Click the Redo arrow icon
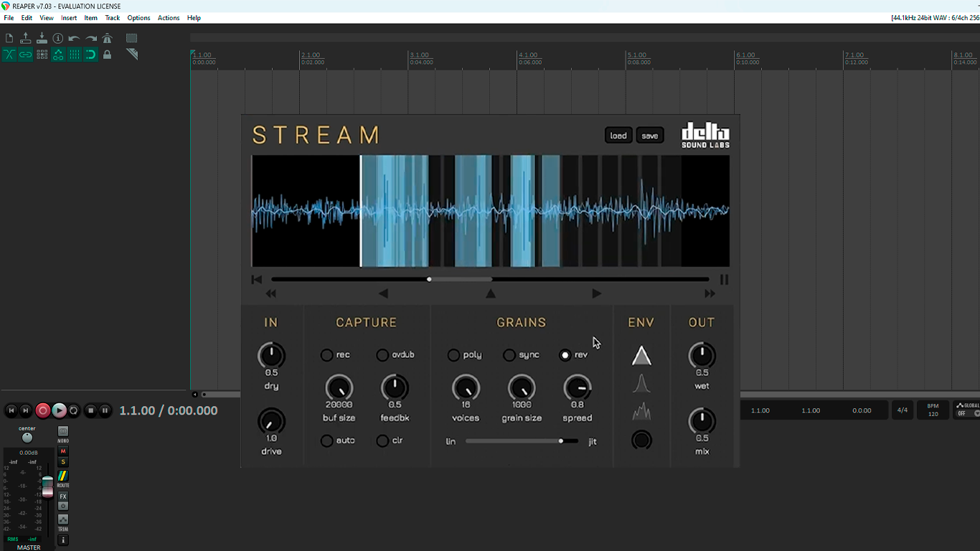The width and height of the screenshot is (980, 551). click(x=91, y=38)
